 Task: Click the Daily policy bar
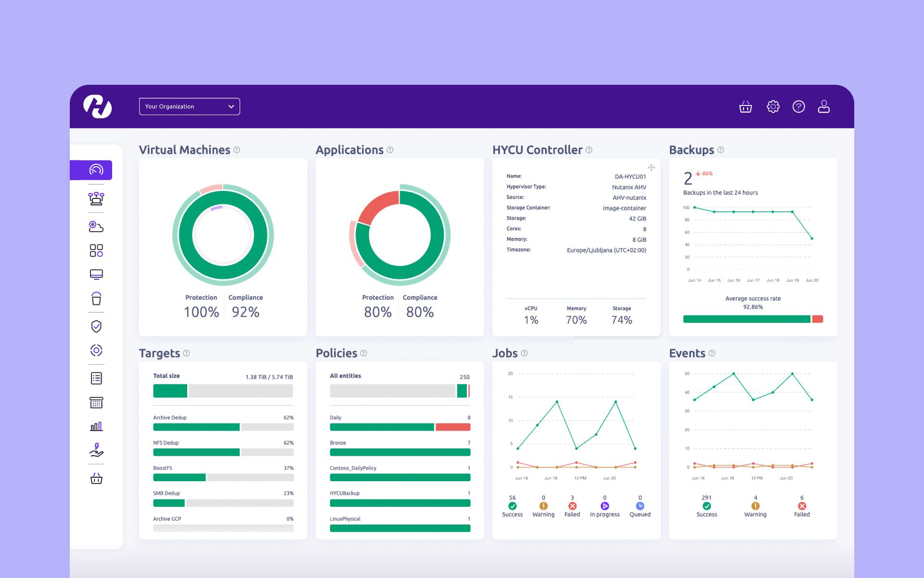pyautogui.click(x=400, y=427)
